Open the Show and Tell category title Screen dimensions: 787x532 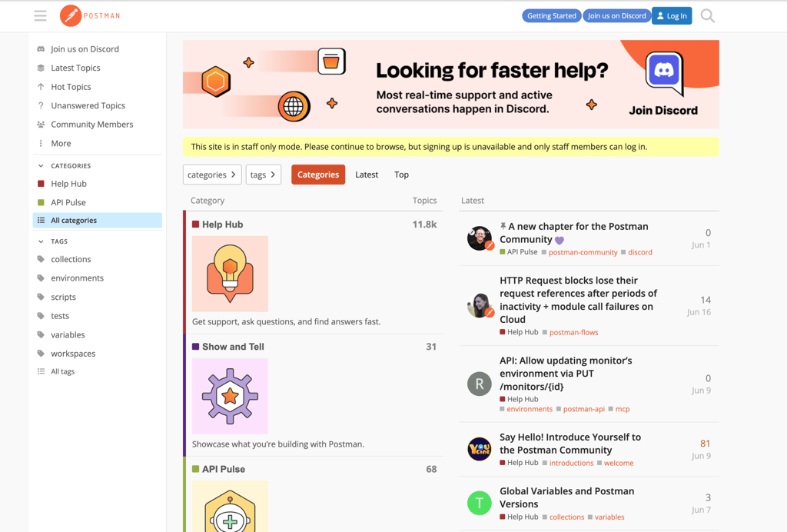(x=233, y=347)
